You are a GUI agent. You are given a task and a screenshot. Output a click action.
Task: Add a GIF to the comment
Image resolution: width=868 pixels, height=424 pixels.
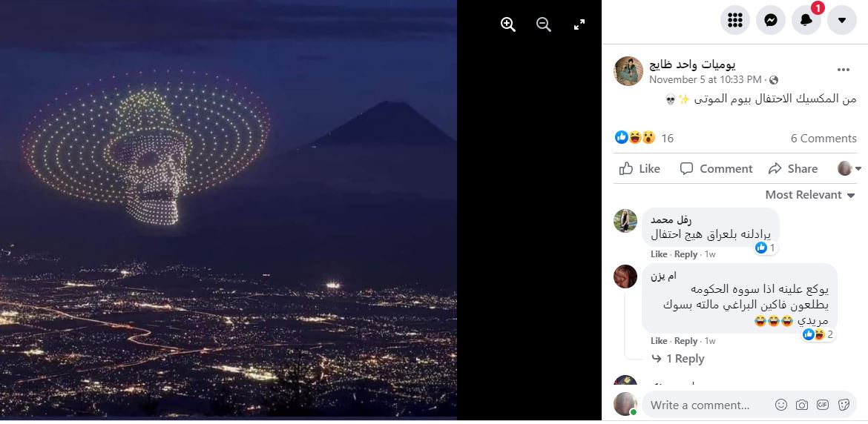point(823,405)
